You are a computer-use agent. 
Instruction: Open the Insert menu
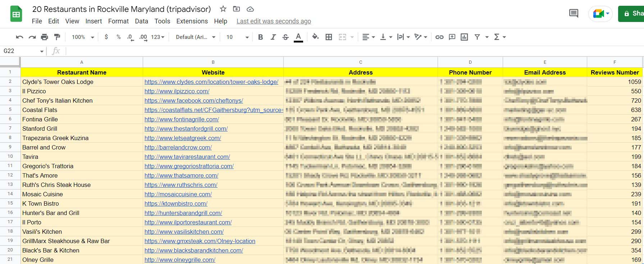coord(93,21)
